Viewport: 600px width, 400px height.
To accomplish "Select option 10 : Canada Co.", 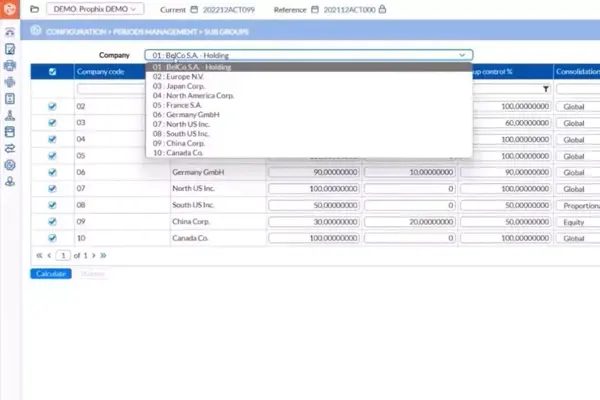I will (309, 153).
